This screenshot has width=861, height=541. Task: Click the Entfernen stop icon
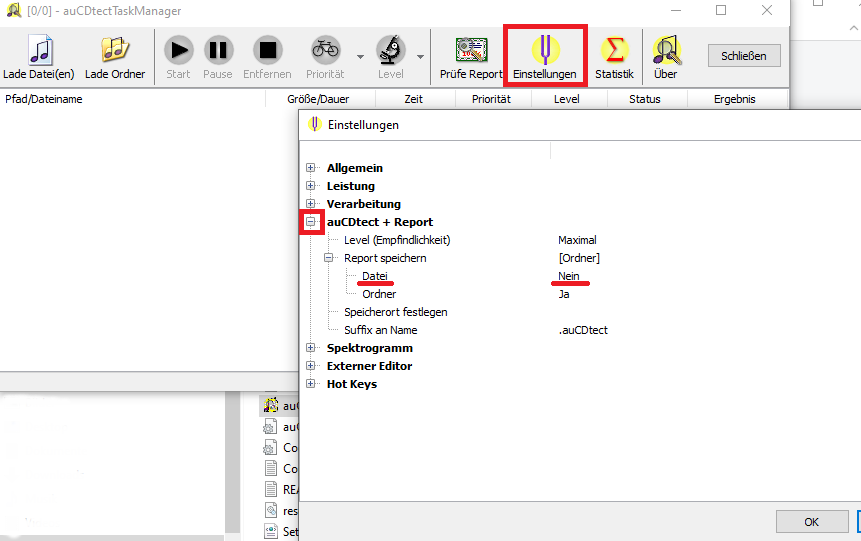(267, 50)
